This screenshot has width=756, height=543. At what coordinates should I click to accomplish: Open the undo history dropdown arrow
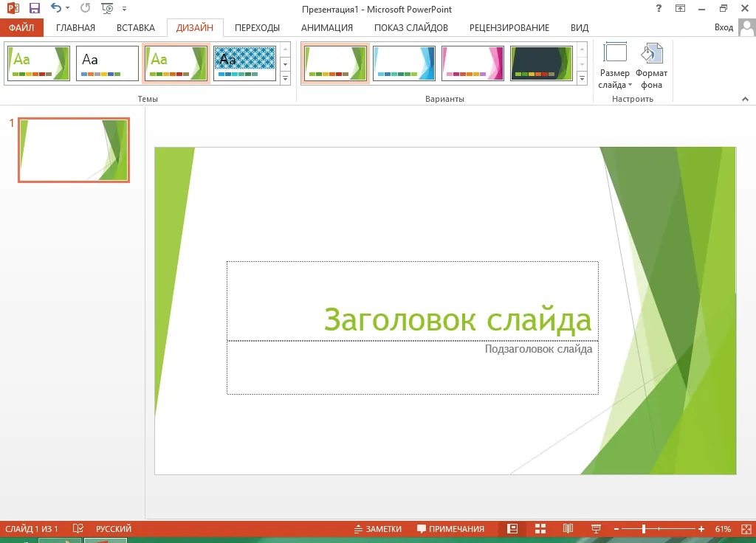click(x=67, y=8)
